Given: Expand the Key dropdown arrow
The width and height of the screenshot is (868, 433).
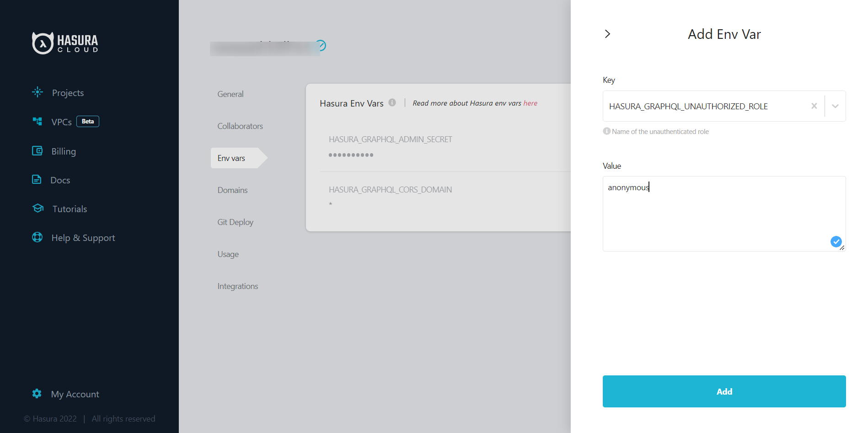Looking at the screenshot, I should tap(835, 106).
